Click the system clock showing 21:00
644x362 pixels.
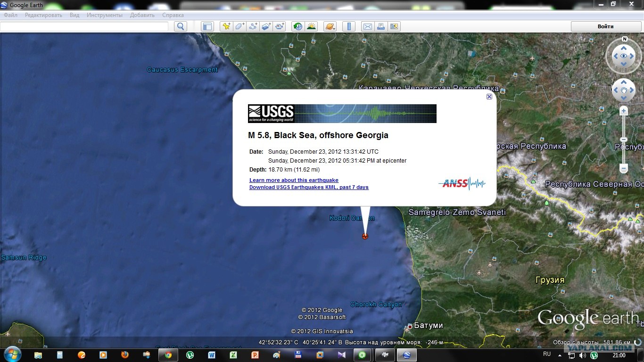(x=619, y=355)
